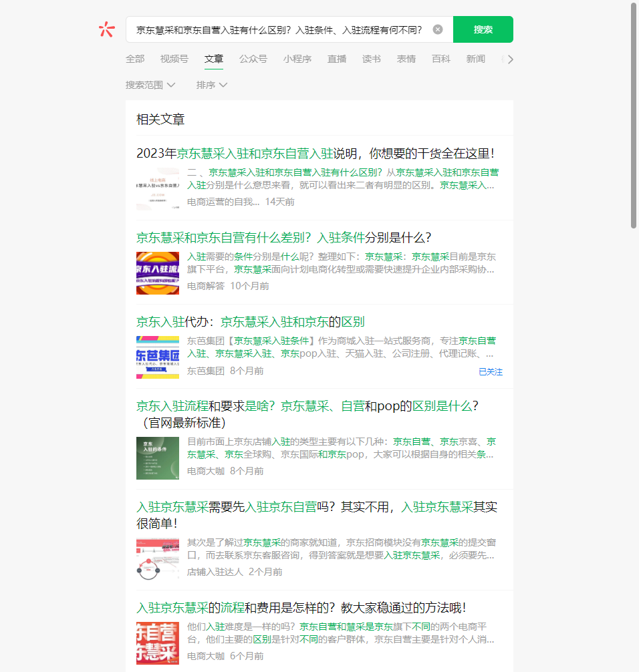Viewport: 639px width, 672px height.
Task: Click the snippet starting 他们入驻难度是一样的吗
Action: (340, 633)
